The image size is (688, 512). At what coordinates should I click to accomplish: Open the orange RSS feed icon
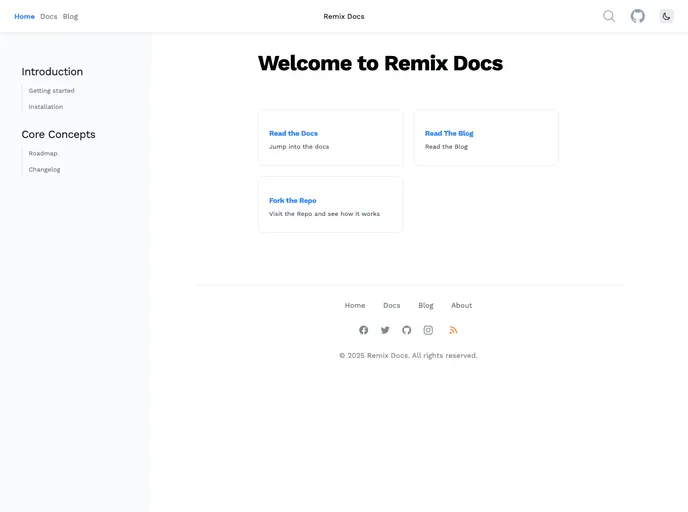453,330
